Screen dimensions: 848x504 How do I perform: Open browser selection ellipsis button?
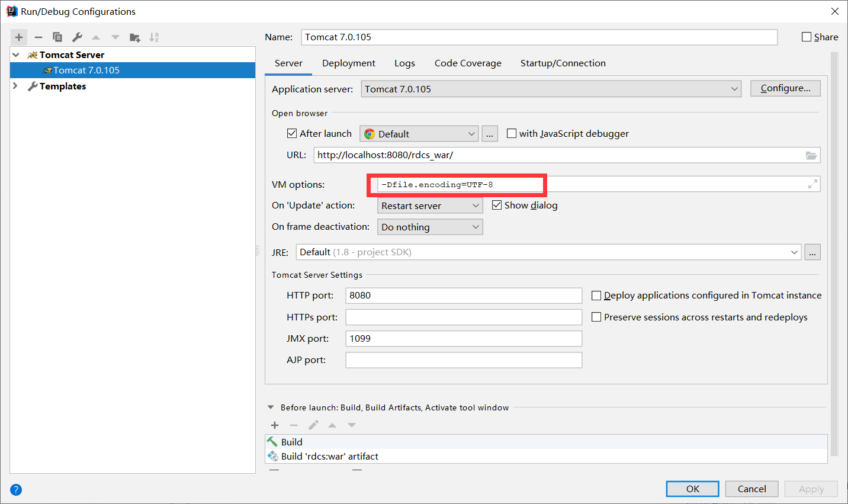(490, 134)
